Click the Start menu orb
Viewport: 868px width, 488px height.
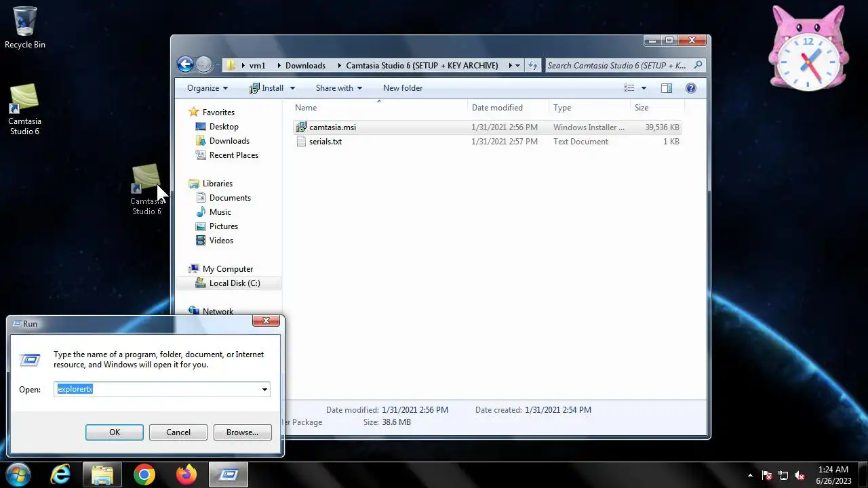[x=18, y=474]
